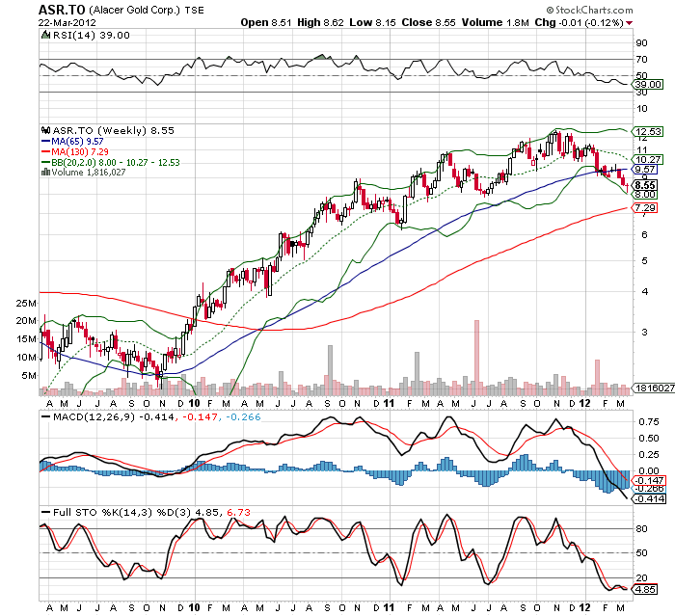Click the blue MA(65) line swatch
This screenshot has width=675, height=616.
click(45, 141)
